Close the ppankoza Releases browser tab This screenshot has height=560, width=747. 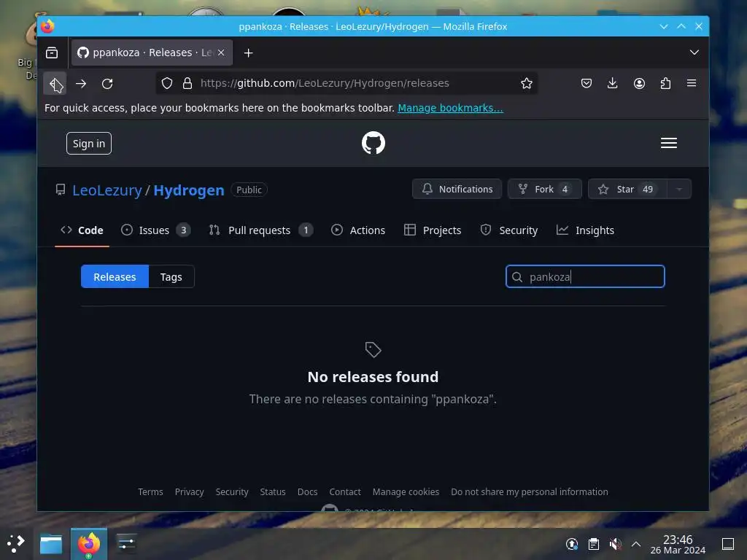coord(221,52)
